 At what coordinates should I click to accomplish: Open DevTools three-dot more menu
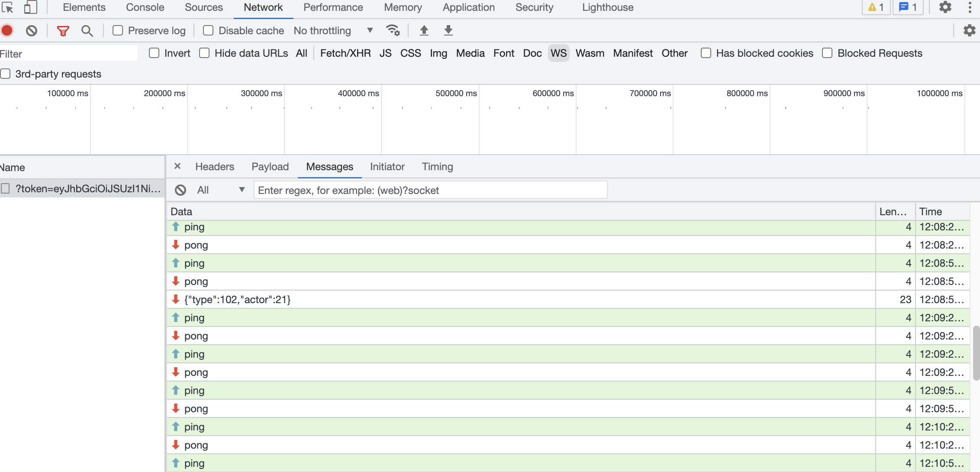coord(970,7)
